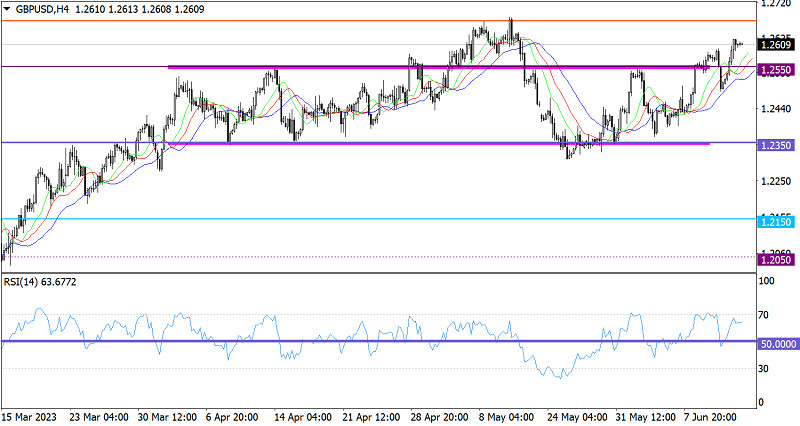Click the GBPUSD,H4 chart title
This screenshot has height=426, width=800.
pos(43,8)
